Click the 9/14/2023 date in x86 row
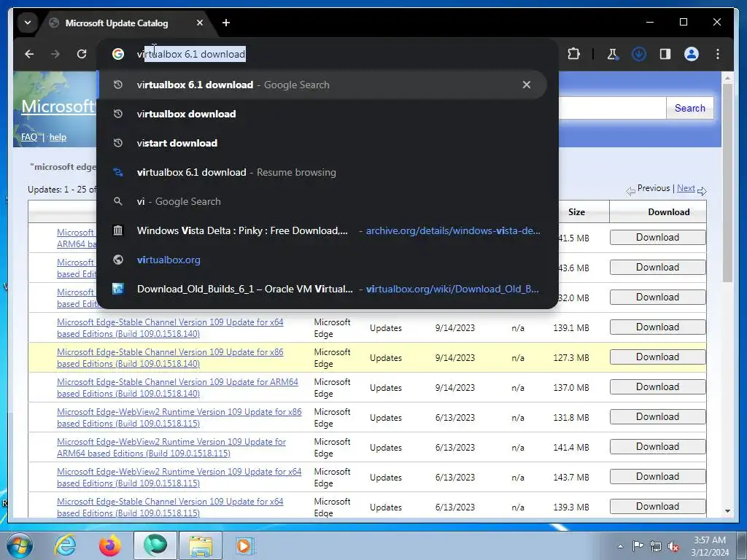The height and width of the screenshot is (560, 747). [x=455, y=357]
